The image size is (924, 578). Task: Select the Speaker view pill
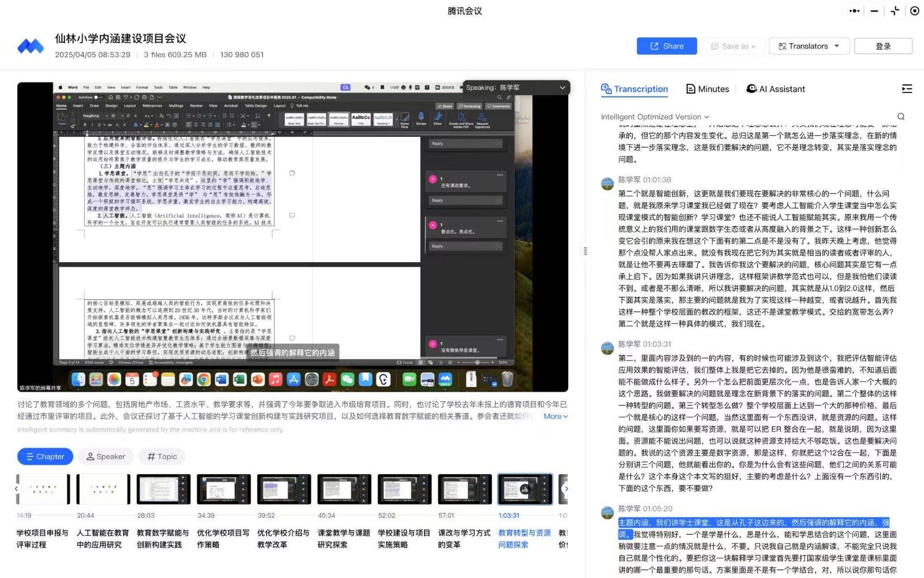tap(106, 456)
